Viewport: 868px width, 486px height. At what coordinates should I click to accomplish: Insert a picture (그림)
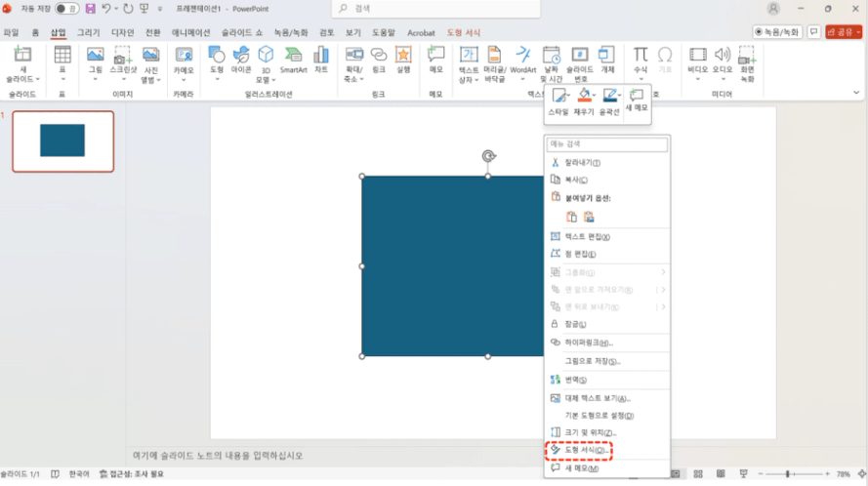96,63
